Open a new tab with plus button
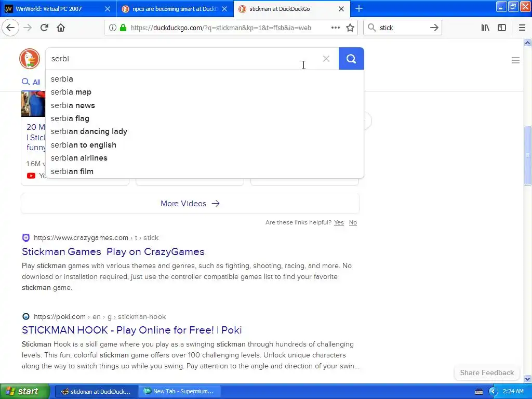The height and width of the screenshot is (399, 532). [x=359, y=9]
